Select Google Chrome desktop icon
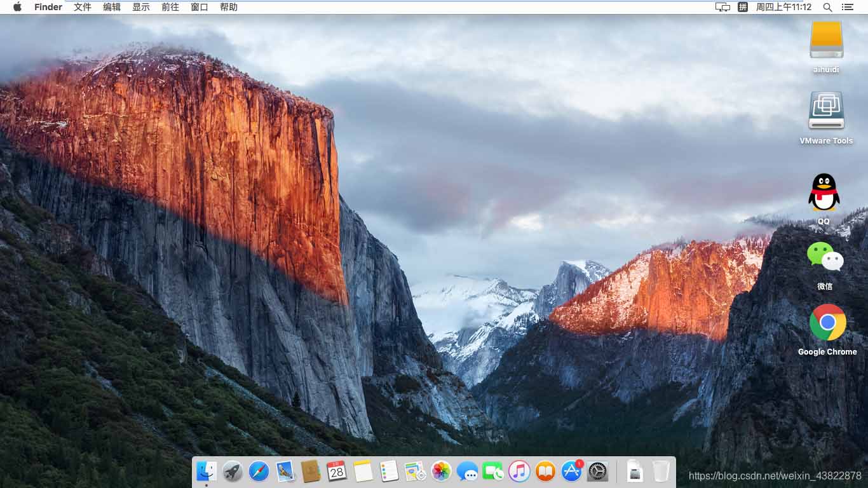Screen dimensions: 868x488 click(x=827, y=329)
